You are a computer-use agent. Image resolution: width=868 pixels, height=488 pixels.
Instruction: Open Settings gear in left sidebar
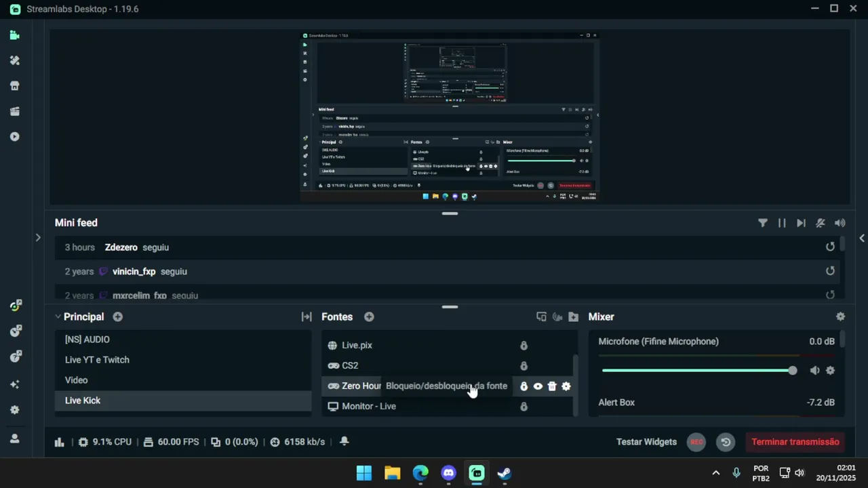point(15,410)
